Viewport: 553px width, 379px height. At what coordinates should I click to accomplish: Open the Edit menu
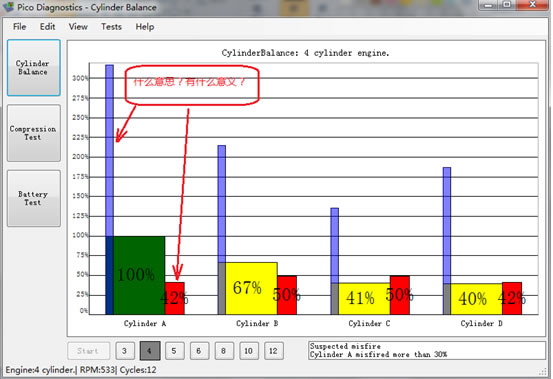coord(47,27)
